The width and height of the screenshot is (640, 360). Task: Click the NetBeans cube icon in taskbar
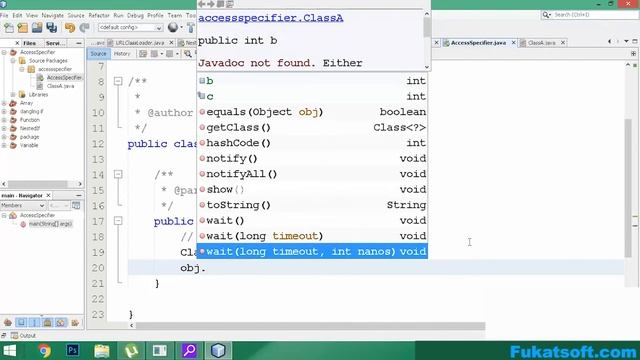(218, 350)
